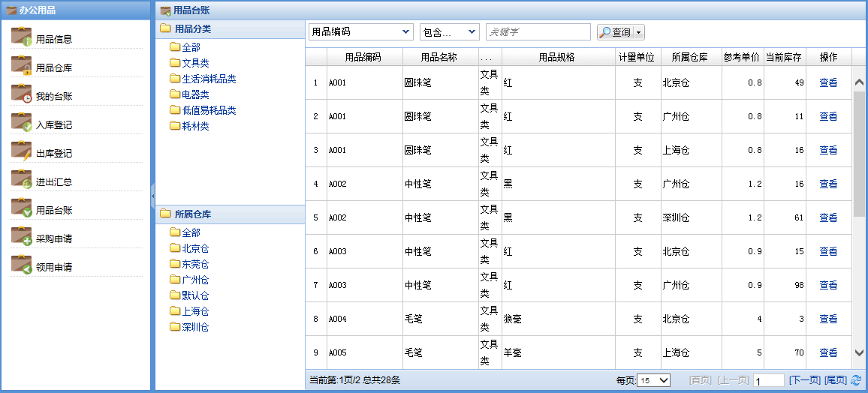Select the 出库登记 icon
The width and height of the screenshot is (868, 393).
22,151
